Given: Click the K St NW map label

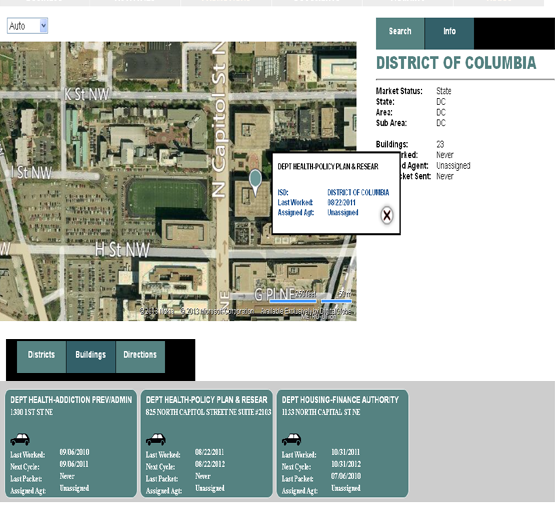Looking at the screenshot, I should click(87, 95).
